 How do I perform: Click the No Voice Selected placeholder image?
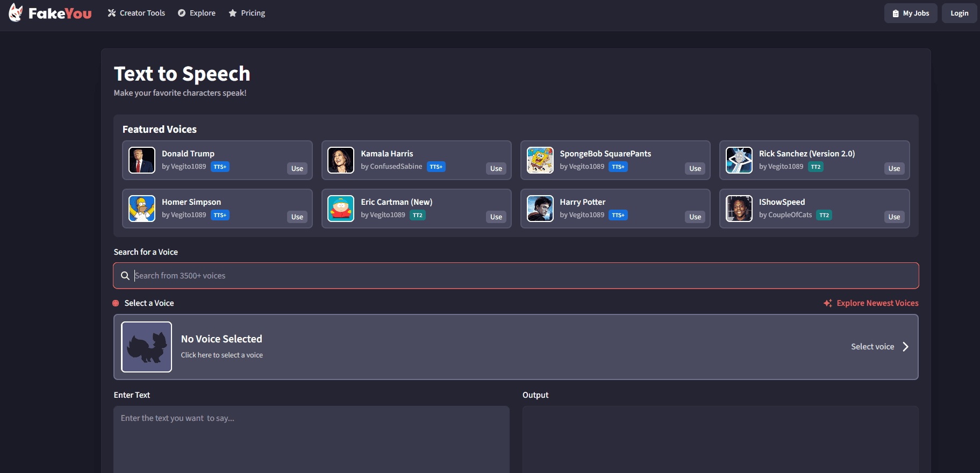(147, 347)
